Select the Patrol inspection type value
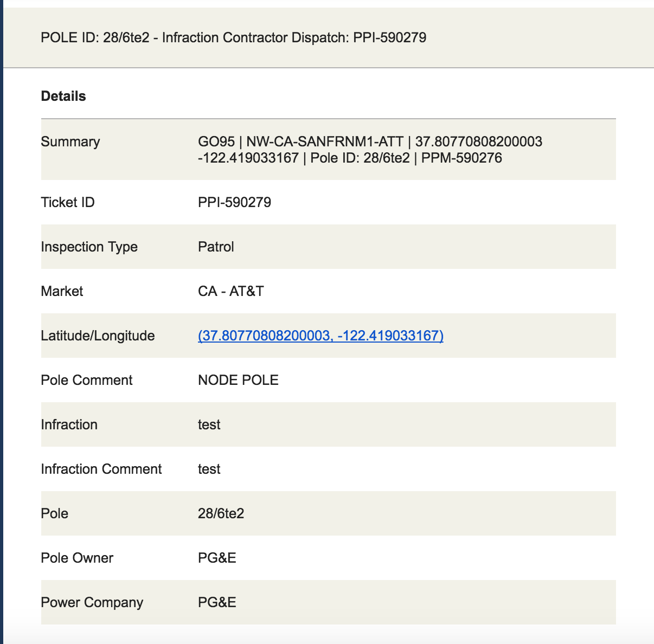 coord(216,247)
